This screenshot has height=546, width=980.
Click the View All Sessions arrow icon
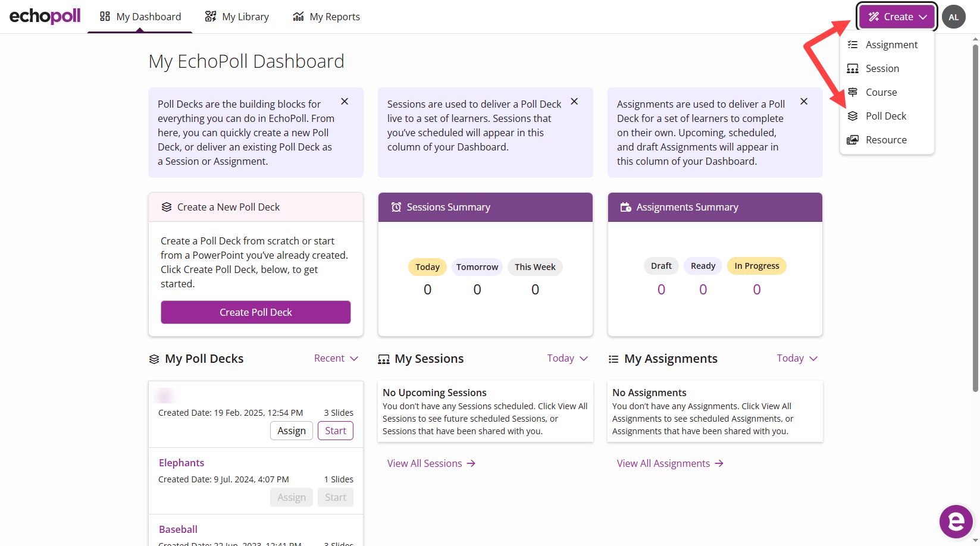[x=471, y=463]
